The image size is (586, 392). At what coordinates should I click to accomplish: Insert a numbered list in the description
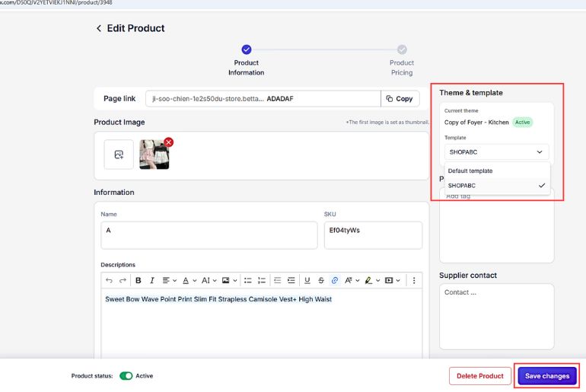(x=262, y=280)
